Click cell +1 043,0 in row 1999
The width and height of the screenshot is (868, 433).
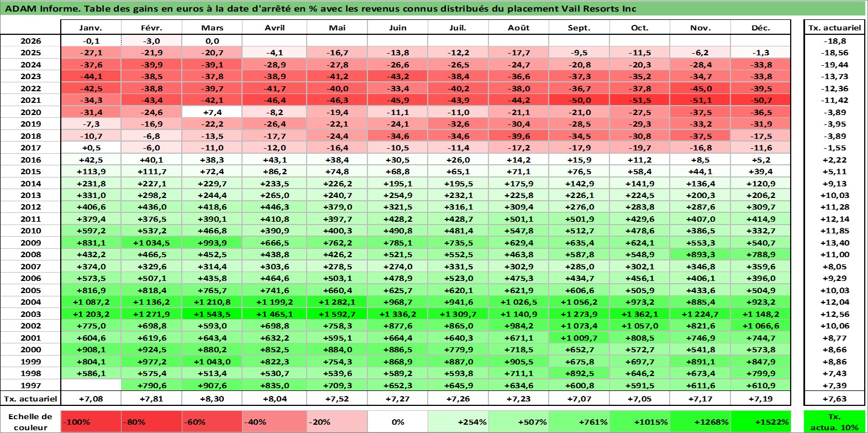212,362
